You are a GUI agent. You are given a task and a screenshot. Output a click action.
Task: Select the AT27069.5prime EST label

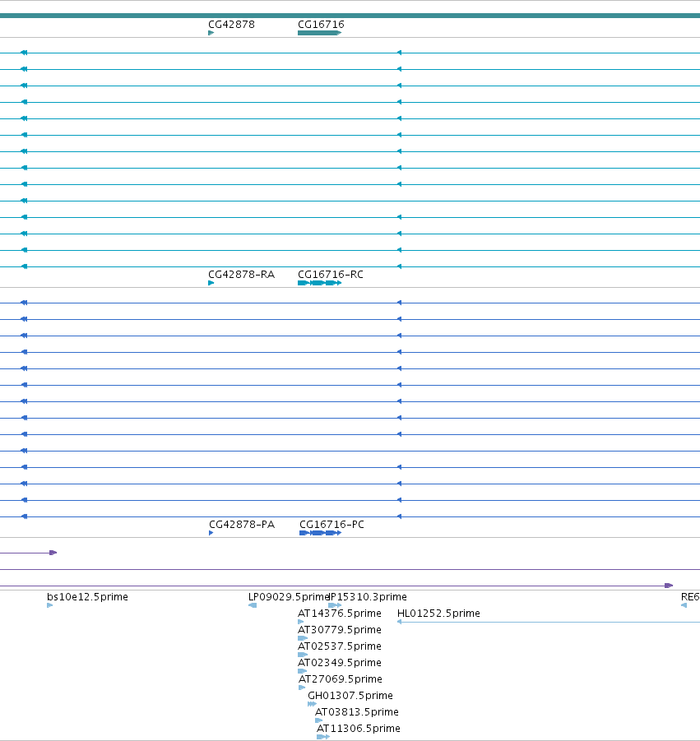(x=341, y=679)
